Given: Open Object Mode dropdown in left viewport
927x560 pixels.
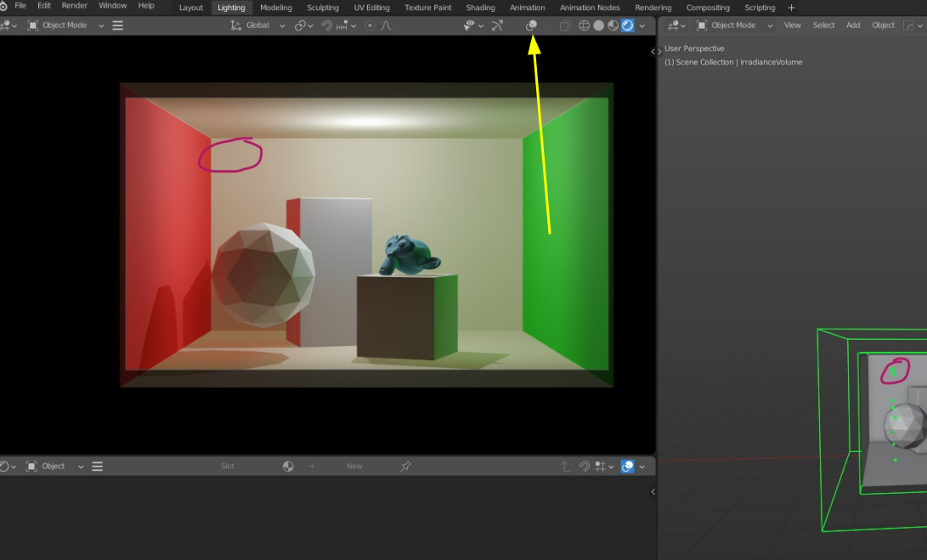Looking at the screenshot, I should (65, 25).
